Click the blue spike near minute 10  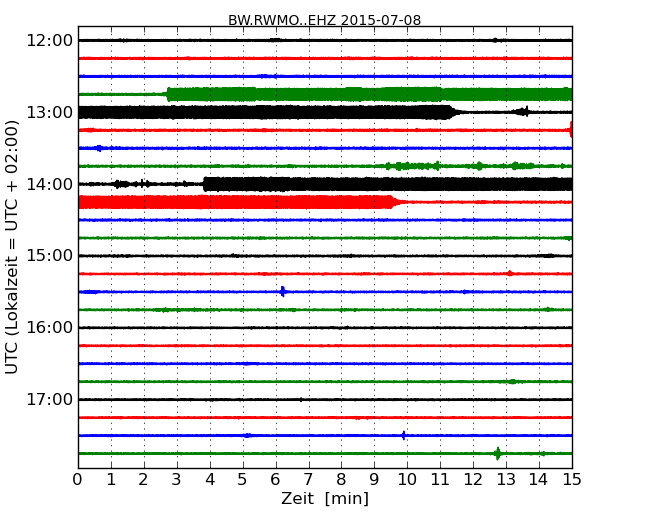point(403,435)
